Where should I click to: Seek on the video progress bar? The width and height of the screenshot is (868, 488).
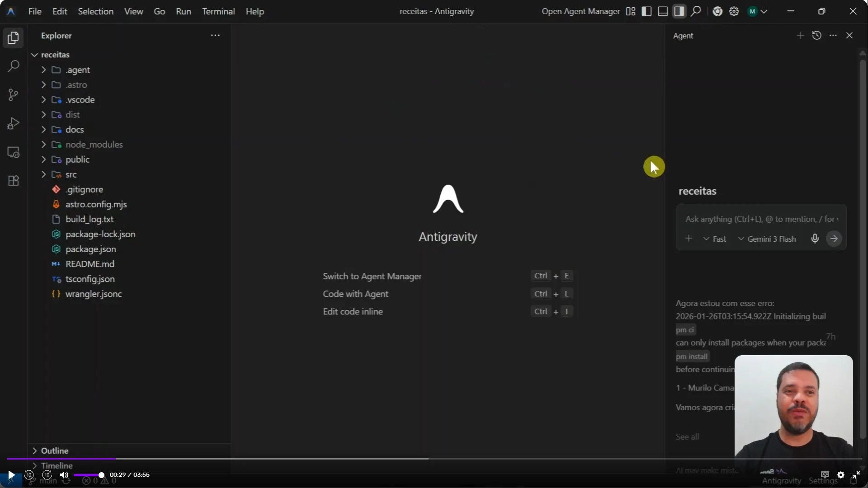pyautogui.click(x=434, y=459)
